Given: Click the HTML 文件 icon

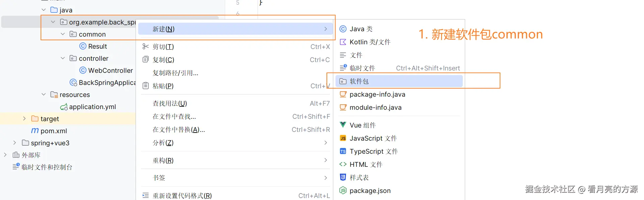Looking at the screenshot, I should [x=343, y=164].
